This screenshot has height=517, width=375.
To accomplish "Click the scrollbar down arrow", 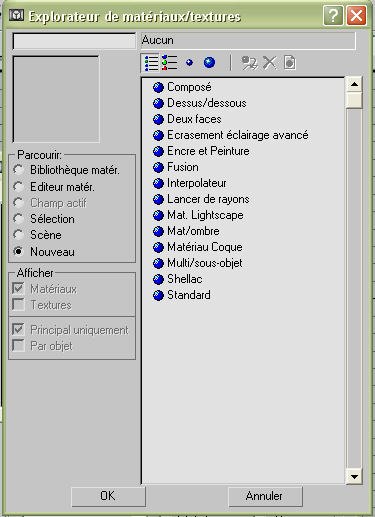I will click(354, 477).
